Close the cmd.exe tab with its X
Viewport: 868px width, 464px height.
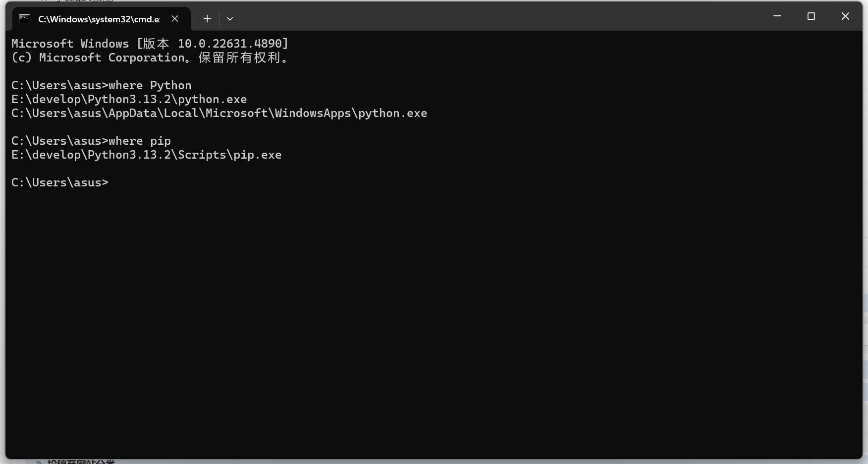point(175,19)
